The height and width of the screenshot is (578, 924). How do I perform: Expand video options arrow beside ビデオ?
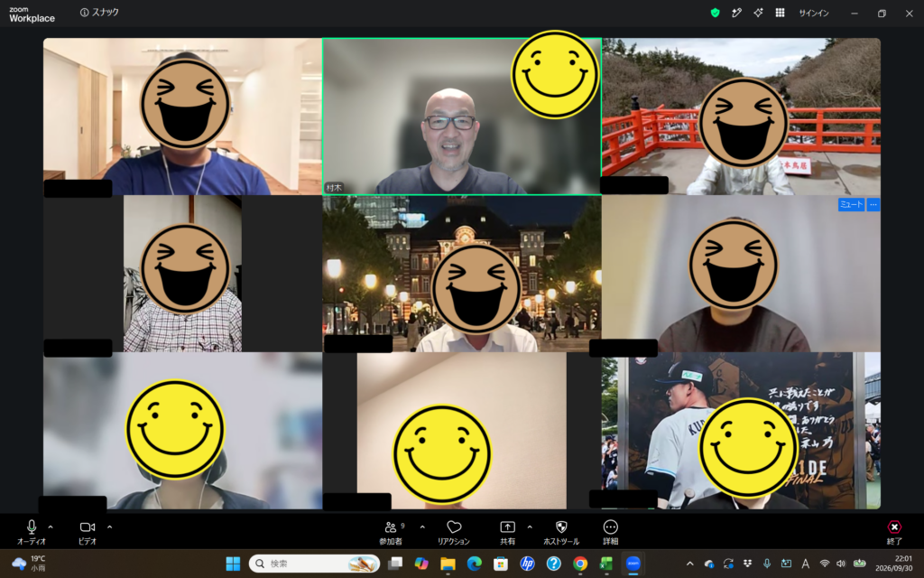(109, 527)
